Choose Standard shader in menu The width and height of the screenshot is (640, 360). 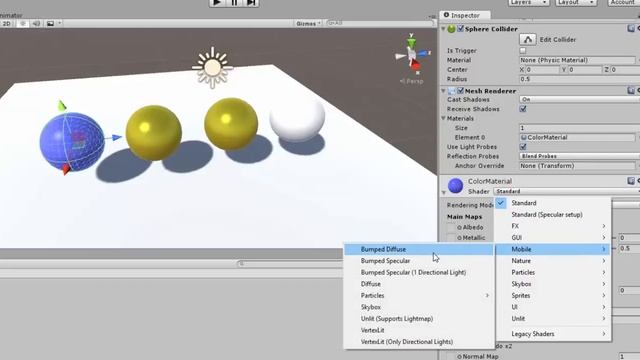pyautogui.click(x=553, y=203)
